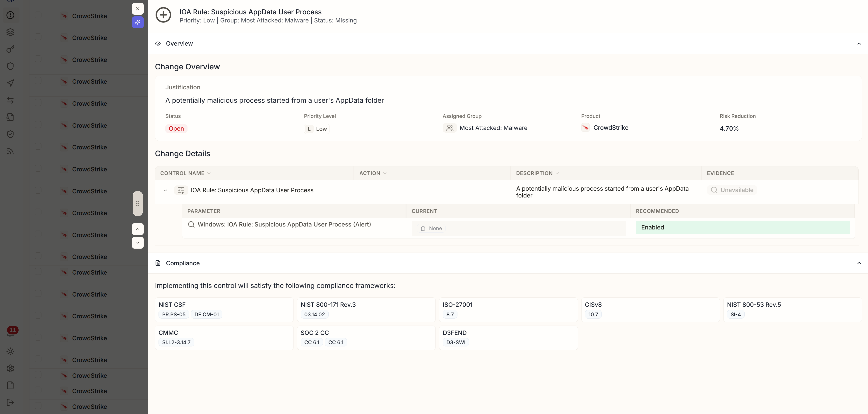Click the group people icon under Assigned Group
The width and height of the screenshot is (868, 414).
point(450,128)
